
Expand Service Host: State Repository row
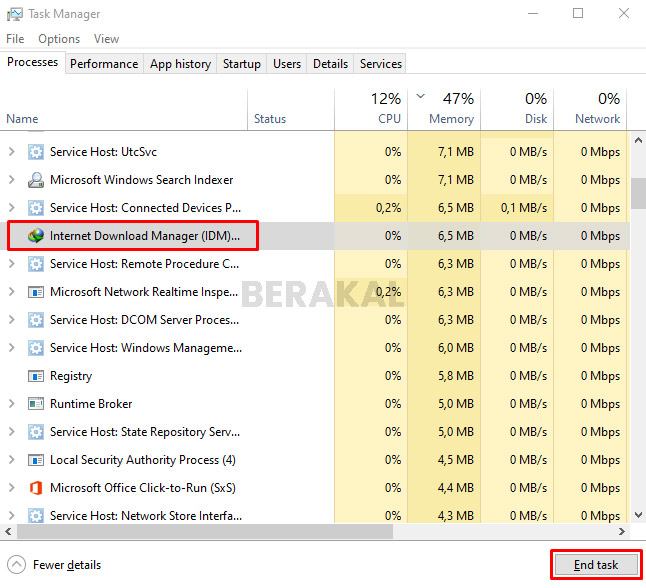point(12,432)
